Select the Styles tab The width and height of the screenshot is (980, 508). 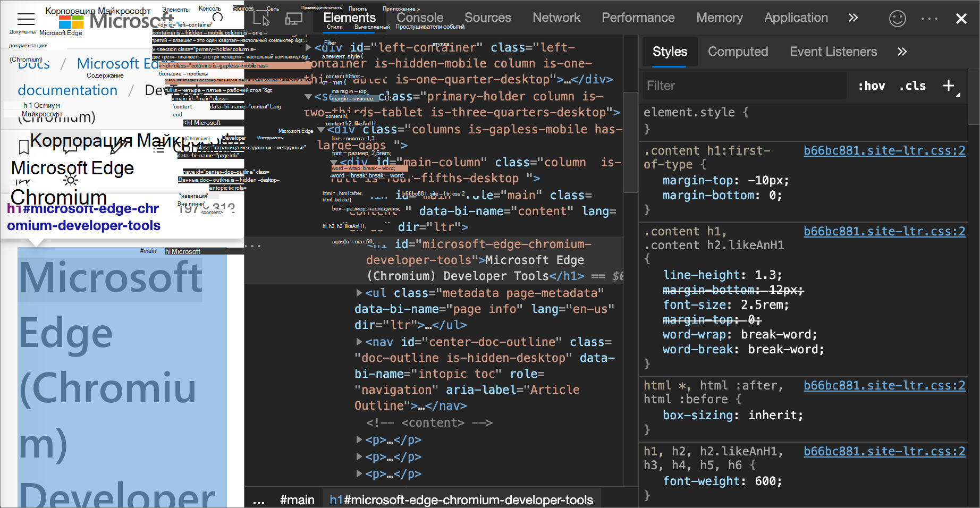(670, 52)
